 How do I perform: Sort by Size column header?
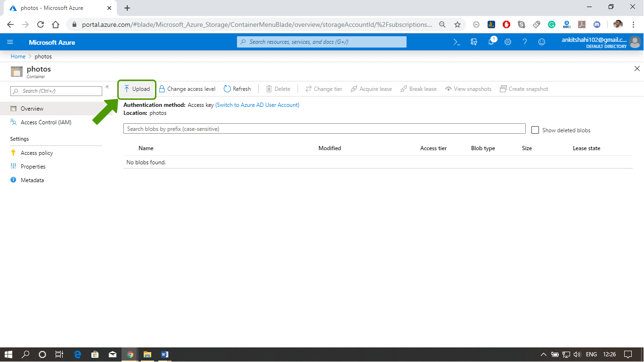(527, 148)
